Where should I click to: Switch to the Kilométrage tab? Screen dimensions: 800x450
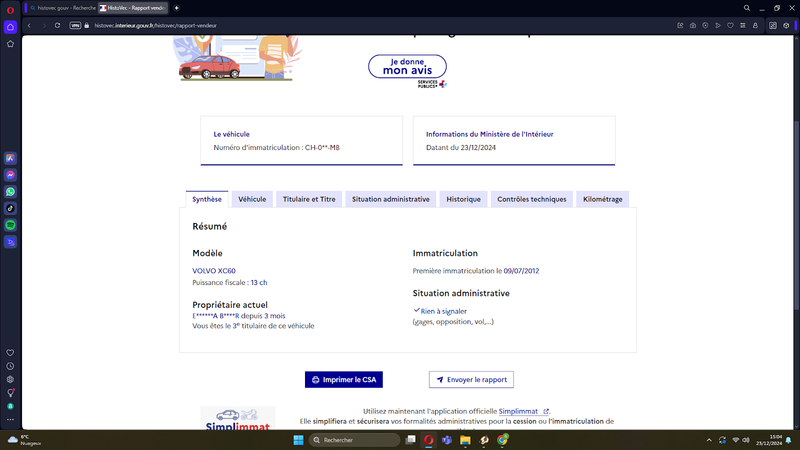tap(603, 199)
